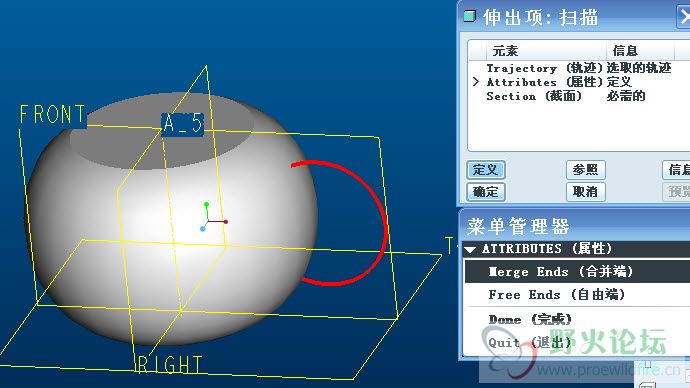Select the RIGHT datum plane label
The height and width of the screenshot is (388, 690).
[x=169, y=364]
